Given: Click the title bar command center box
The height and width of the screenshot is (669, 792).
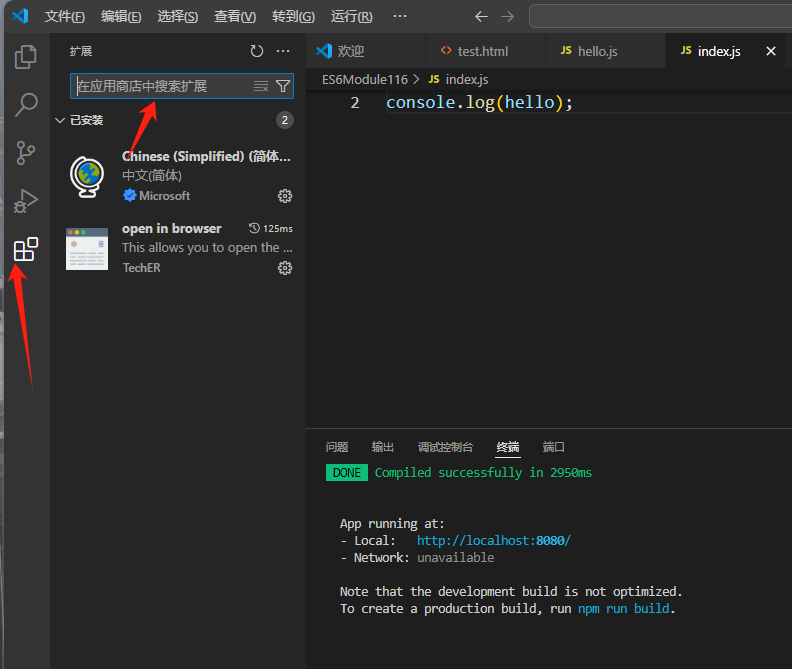Looking at the screenshot, I should tap(660, 16).
